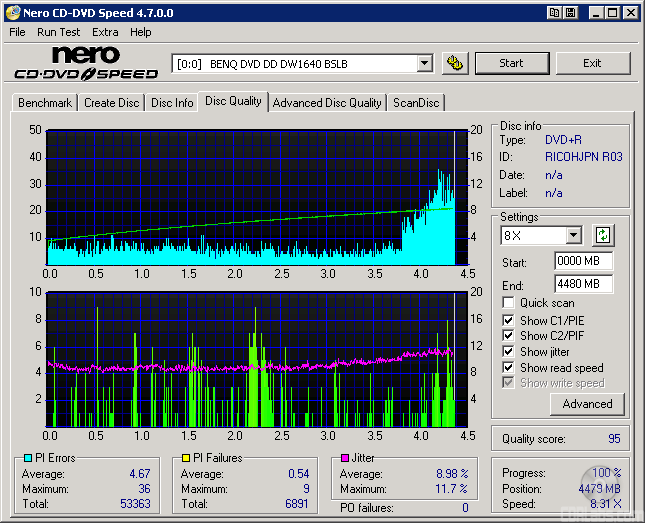Image resolution: width=645 pixels, height=523 pixels.
Task: Open the drive options icon beside Start
Action: click(x=455, y=63)
